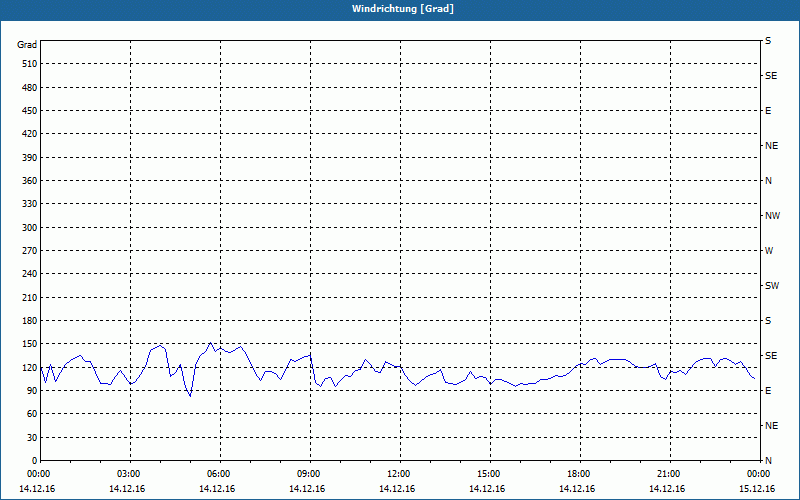The width and height of the screenshot is (800, 500).
Task: Select the 450 y-axis label
Action: click(30, 111)
